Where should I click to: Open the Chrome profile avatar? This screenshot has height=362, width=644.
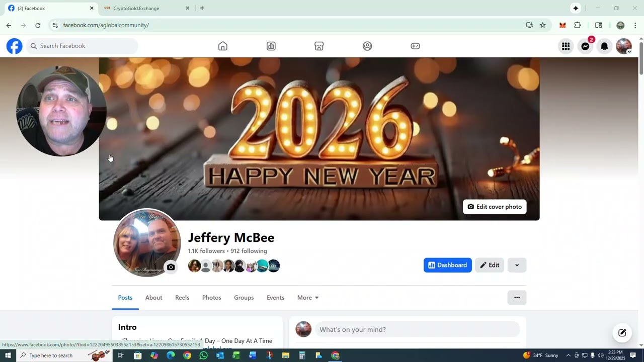click(x=620, y=25)
